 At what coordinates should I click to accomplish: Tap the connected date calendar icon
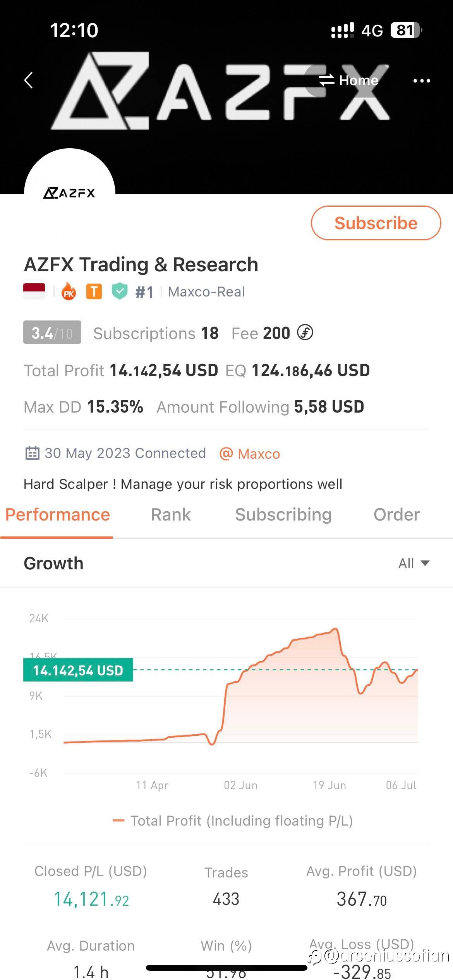pyautogui.click(x=32, y=453)
